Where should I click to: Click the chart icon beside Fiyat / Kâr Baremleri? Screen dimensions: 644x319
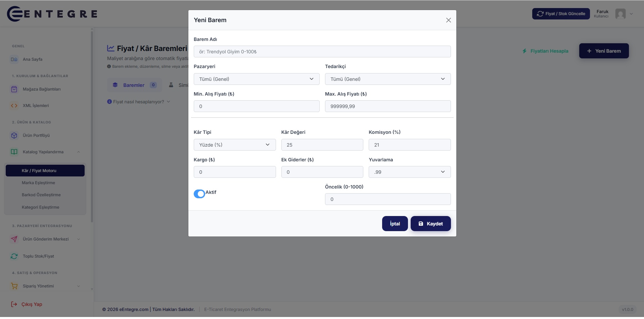[x=111, y=48]
